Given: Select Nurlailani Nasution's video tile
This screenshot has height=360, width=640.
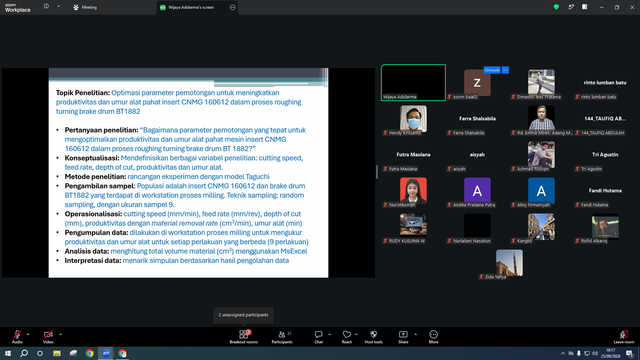Looking at the screenshot, I should pyautogui.click(x=477, y=226).
